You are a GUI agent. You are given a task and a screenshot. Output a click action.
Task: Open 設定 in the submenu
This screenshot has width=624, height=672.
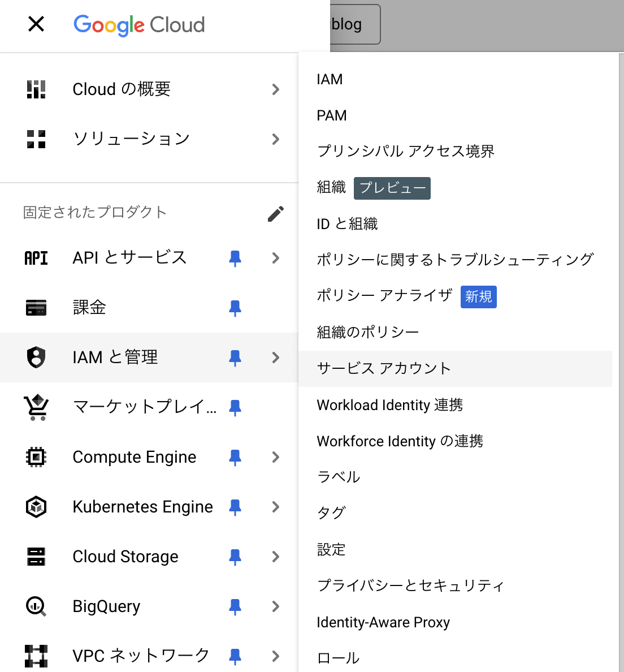pos(455,549)
